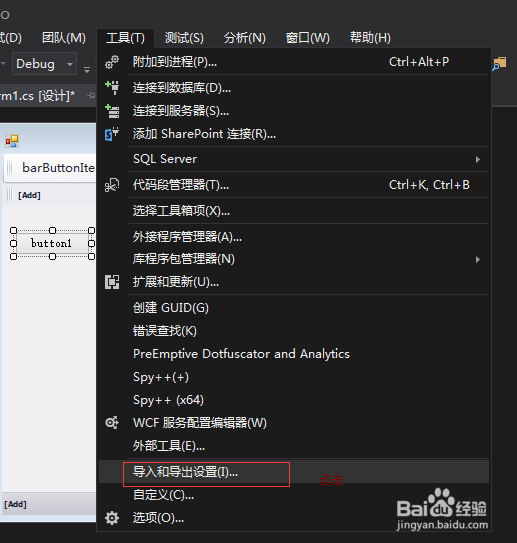Click the SharePoint connection icon
This screenshot has height=543, width=517.
click(x=112, y=134)
